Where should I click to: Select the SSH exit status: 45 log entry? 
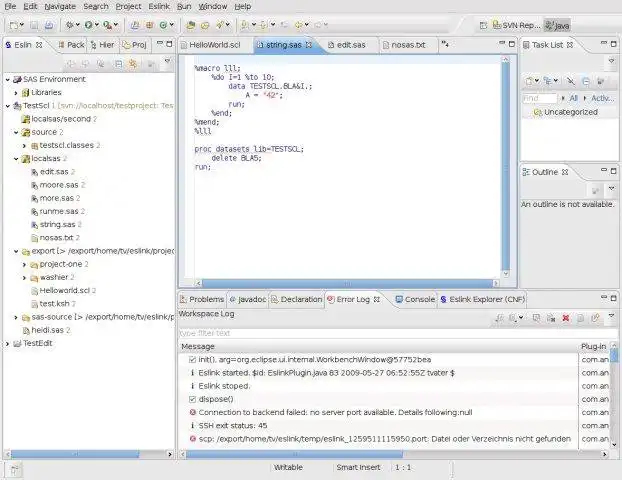pos(232,426)
